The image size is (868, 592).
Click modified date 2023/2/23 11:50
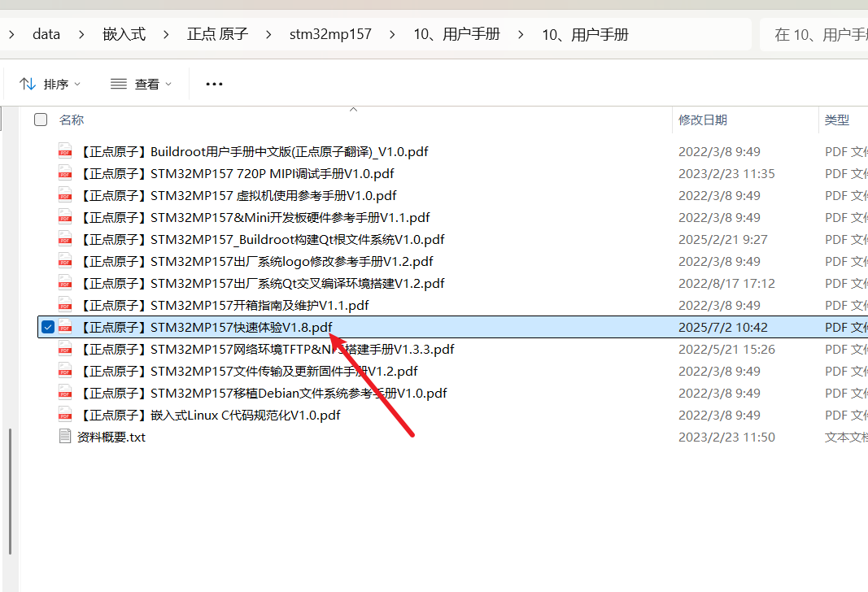click(726, 437)
